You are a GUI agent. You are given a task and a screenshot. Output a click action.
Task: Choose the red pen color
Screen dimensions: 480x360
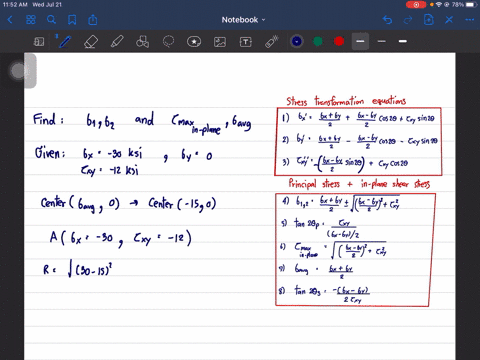[x=339, y=41]
